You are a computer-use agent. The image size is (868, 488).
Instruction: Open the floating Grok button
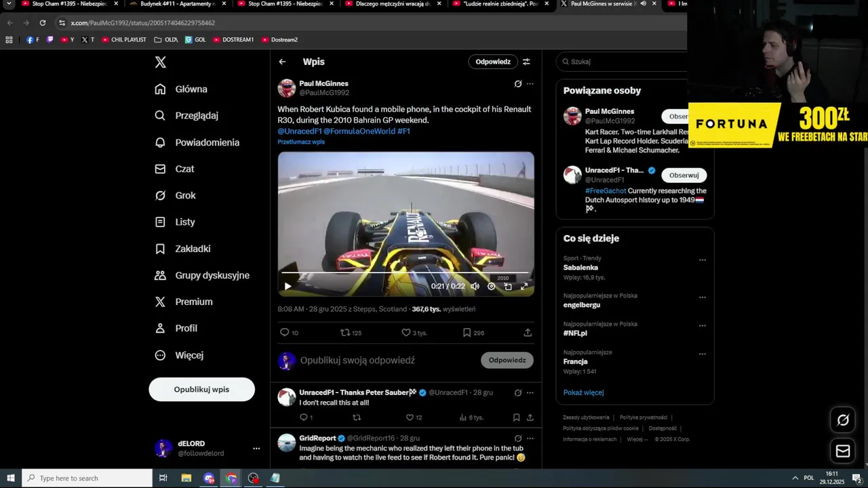click(843, 420)
